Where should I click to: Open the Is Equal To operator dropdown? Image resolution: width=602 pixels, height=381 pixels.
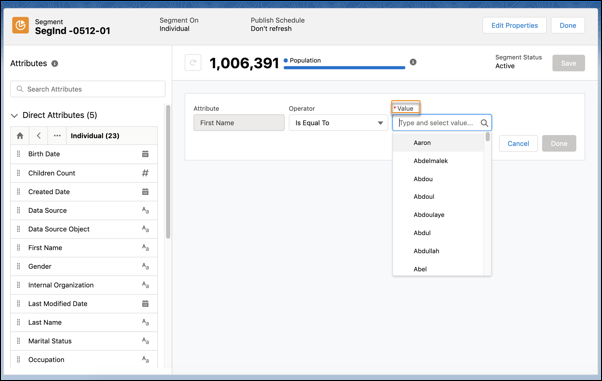tap(338, 123)
